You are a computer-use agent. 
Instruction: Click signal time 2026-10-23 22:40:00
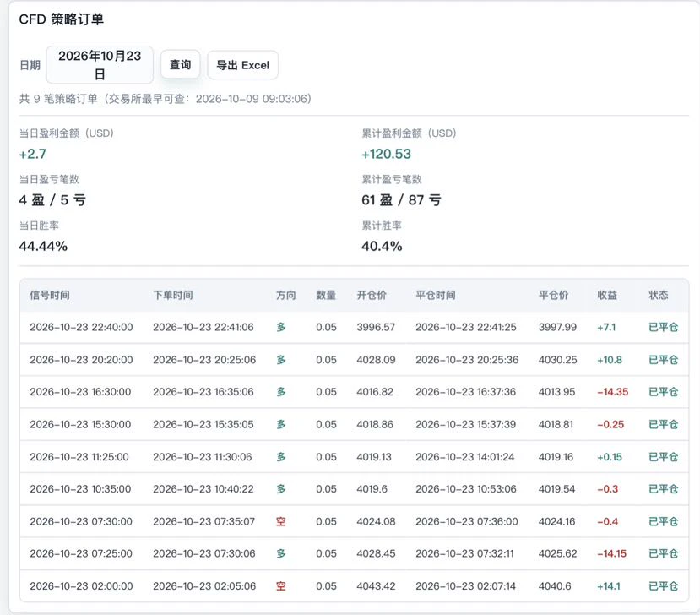pos(81,328)
